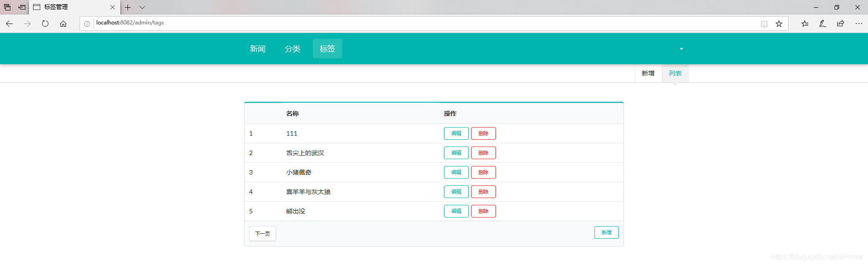Select the tag name text 111
Viewport: 868px width, 265px height.
click(292, 133)
